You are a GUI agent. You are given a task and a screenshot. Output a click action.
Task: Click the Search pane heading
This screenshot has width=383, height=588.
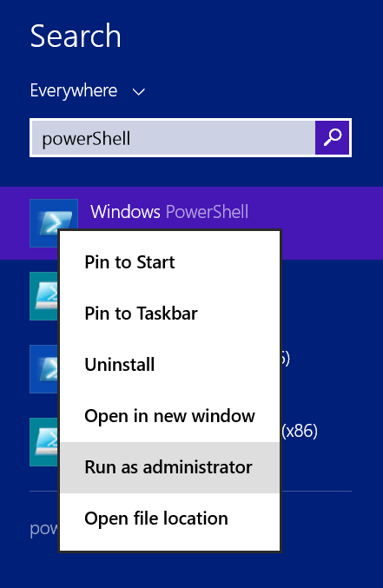click(x=76, y=36)
